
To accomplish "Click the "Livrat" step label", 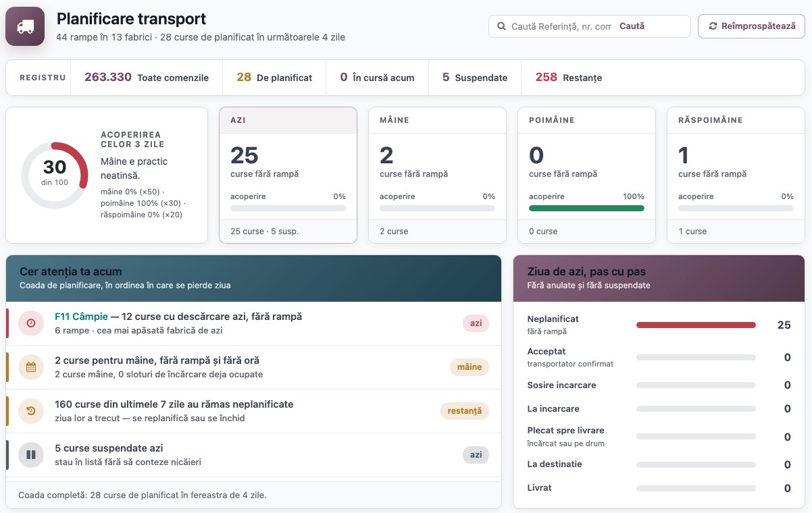I will [x=539, y=488].
